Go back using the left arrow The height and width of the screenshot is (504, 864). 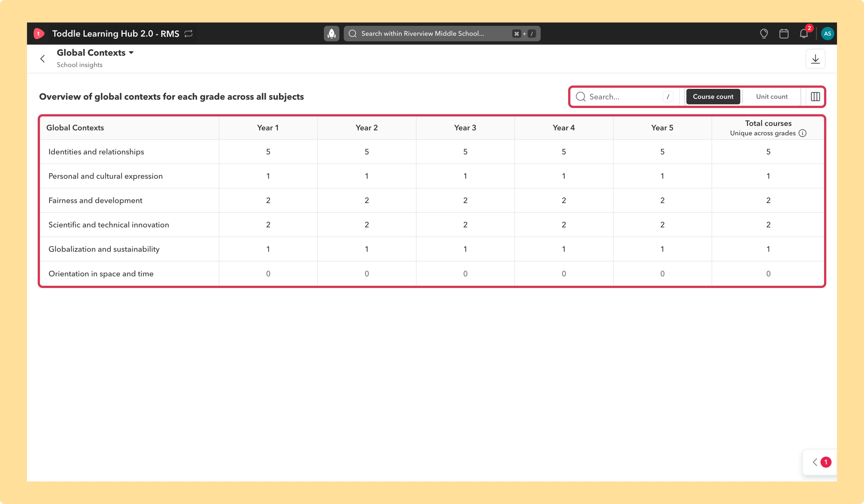tap(42, 59)
